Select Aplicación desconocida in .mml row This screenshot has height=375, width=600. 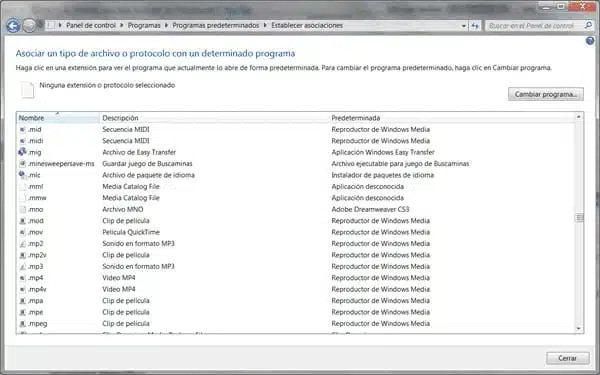click(368, 186)
